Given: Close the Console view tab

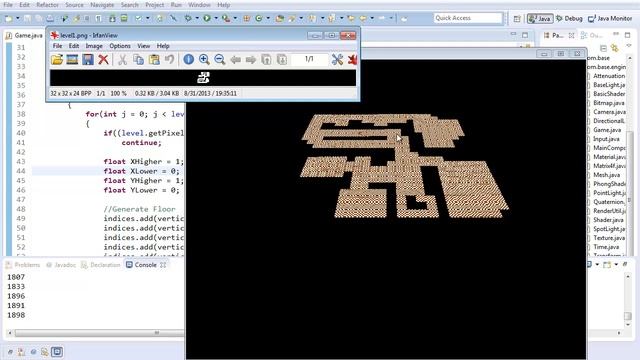Looking at the screenshot, I should pyautogui.click(x=163, y=265).
